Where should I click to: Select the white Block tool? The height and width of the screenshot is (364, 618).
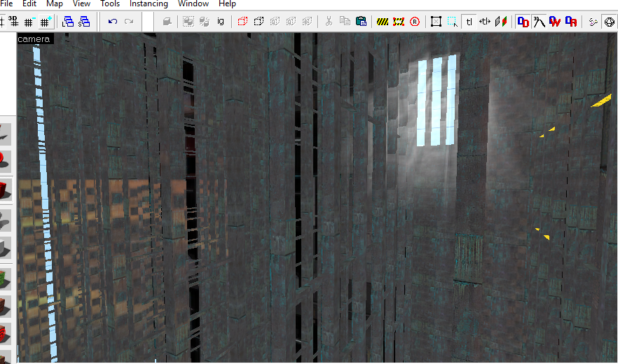point(6,246)
